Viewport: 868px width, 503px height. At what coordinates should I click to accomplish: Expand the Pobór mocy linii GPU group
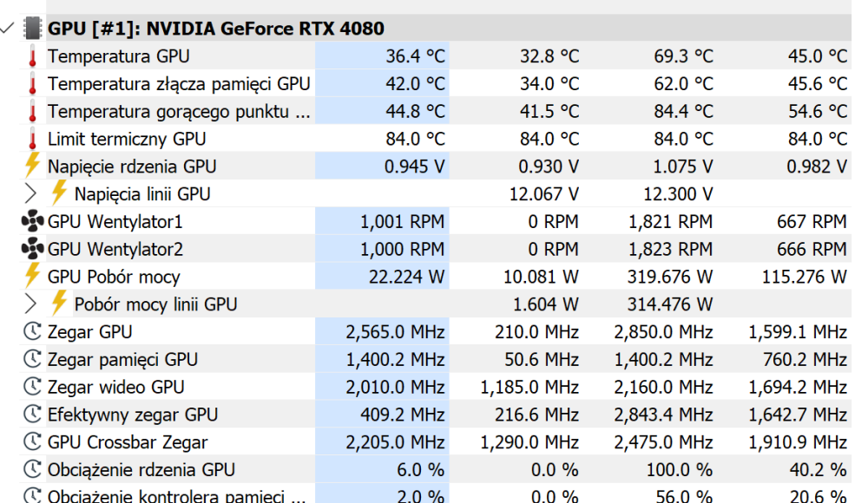click(x=31, y=304)
